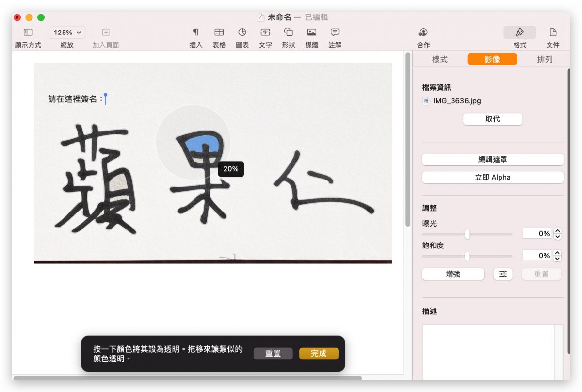Click the 加入頁面 add page icon
This screenshot has height=392, width=582.
(106, 32)
